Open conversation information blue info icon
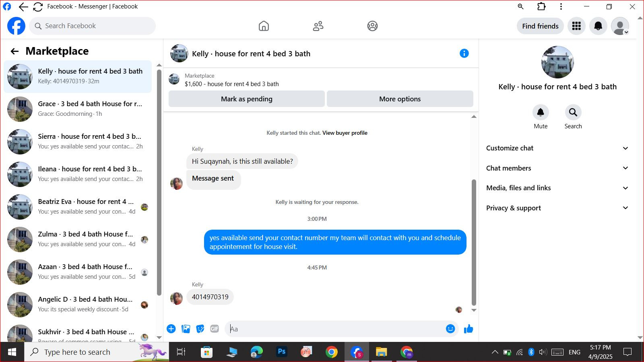The height and width of the screenshot is (362, 644). click(464, 53)
